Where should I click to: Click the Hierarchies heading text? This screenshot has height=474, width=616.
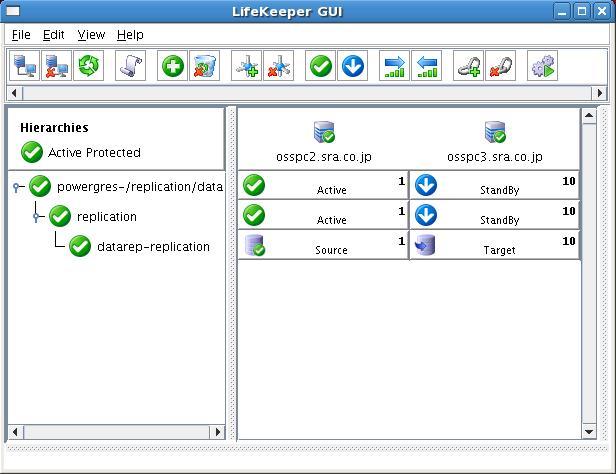point(54,128)
